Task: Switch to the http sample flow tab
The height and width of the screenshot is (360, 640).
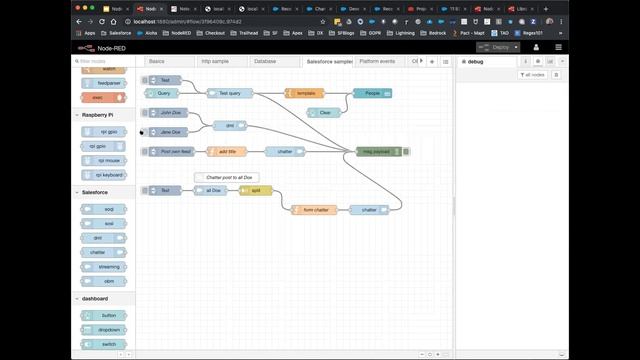Action: [x=221, y=61]
